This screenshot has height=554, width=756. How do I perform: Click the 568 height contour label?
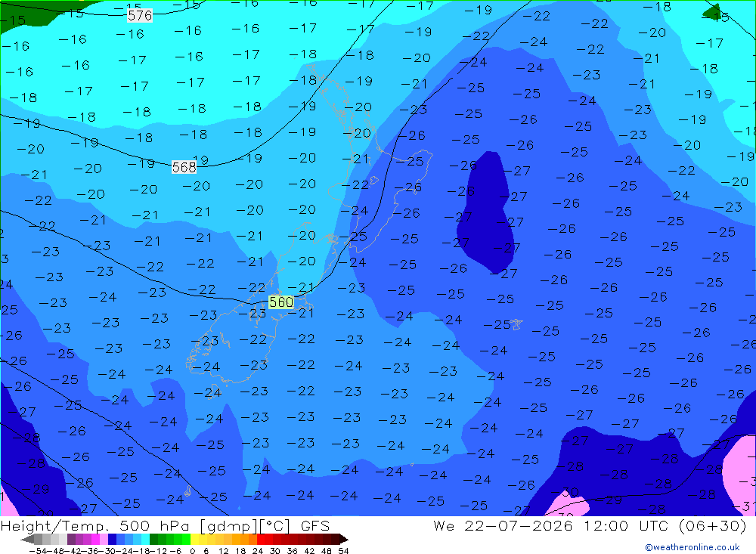[x=184, y=167]
